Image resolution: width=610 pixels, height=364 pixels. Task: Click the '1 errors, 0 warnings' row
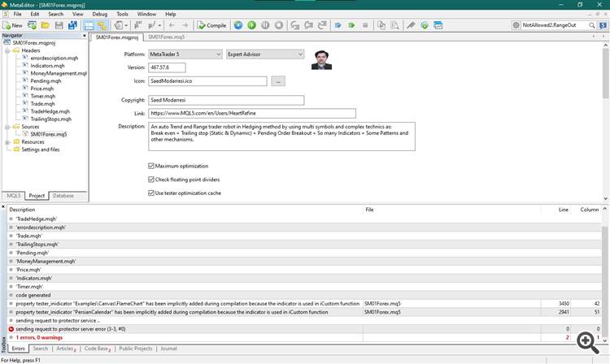[305, 337]
